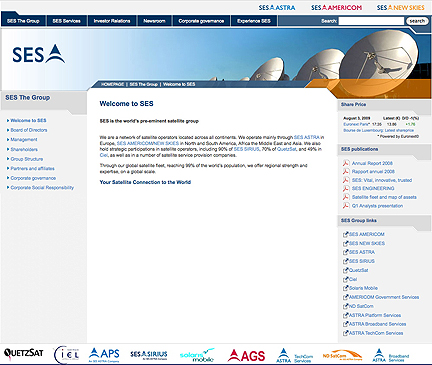The width and height of the screenshot is (432, 365).
Task: Click the SES ASTRA group link in sidebar list
Action: [x=362, y=252]
